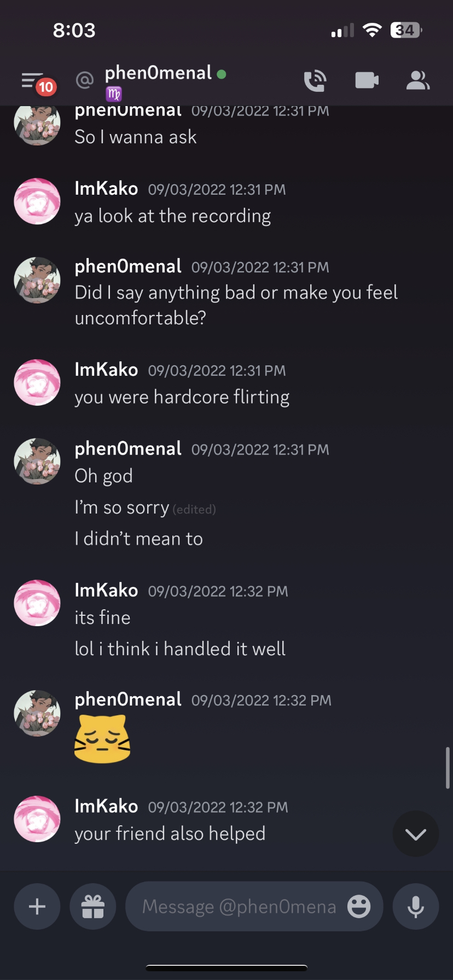Tap phen0menal username above "Oh god"

coord(128,449)
